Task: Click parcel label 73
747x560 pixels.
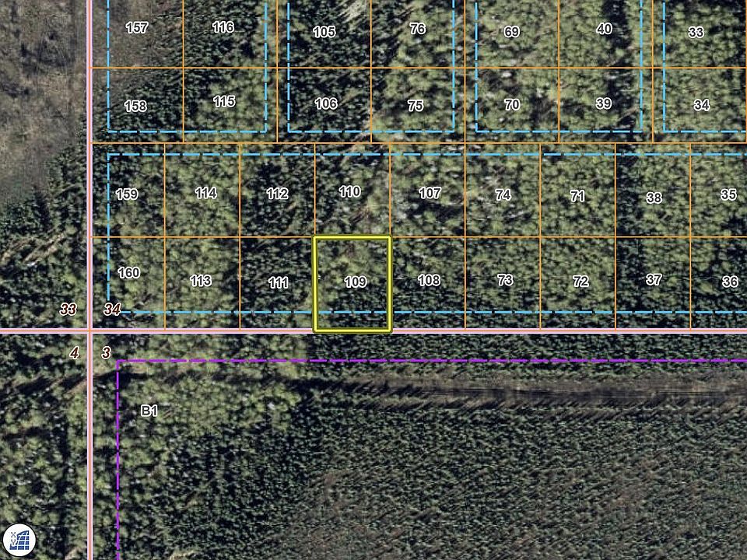Action: (505, 280)
